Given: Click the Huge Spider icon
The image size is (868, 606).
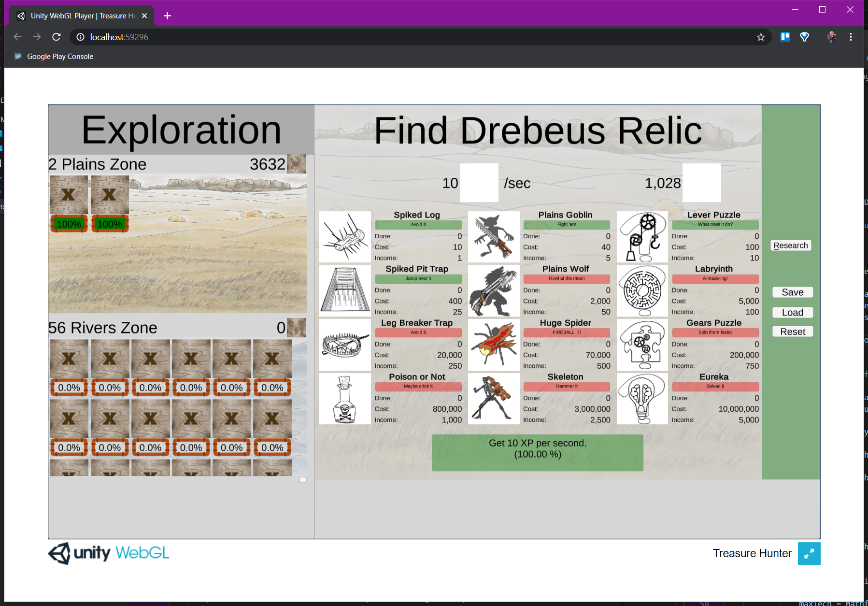Looking at the screenshot, I should pos(494,345).
